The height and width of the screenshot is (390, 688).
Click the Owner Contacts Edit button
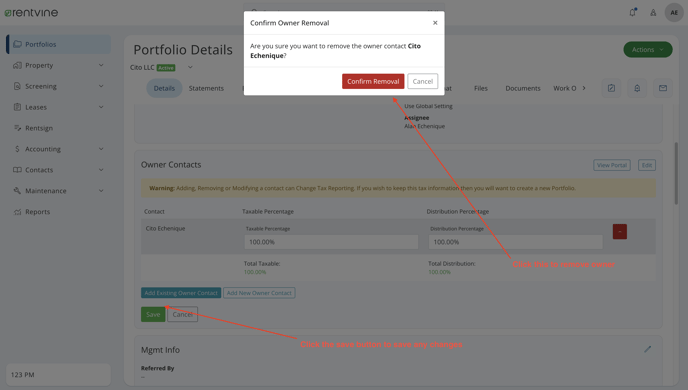[x=647, y=165]
